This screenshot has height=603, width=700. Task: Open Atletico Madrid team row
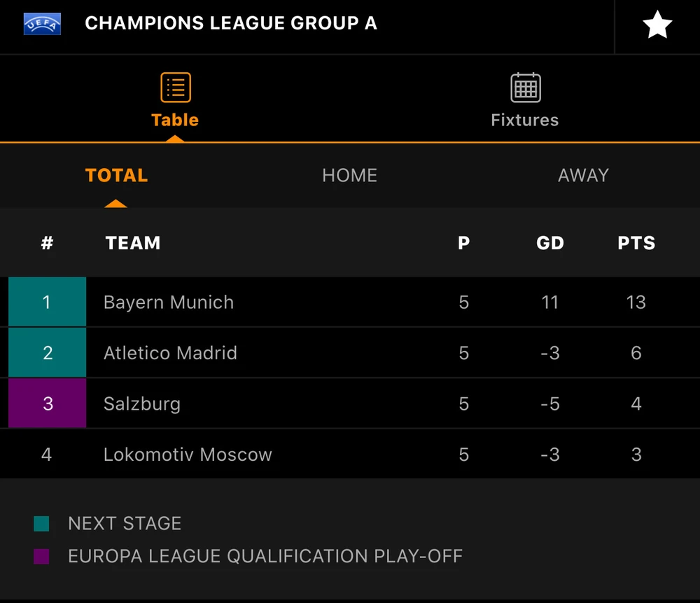(170, 353)
